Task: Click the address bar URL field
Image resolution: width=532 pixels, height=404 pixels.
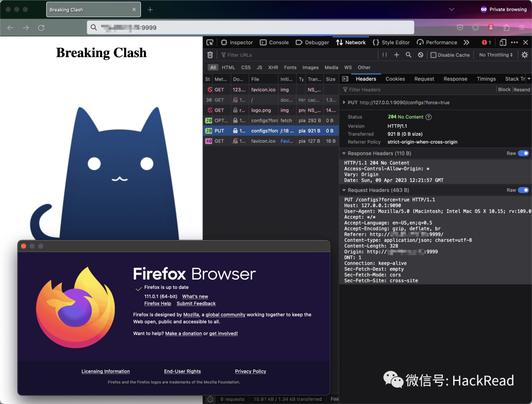Action: pyautogui.click(x=250, y=28)
